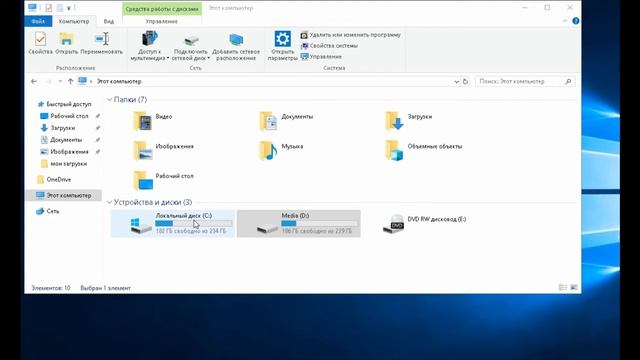640x360 pixels.
Task: Click status text Выбран 1 элемент
Action: click(105, 288)
